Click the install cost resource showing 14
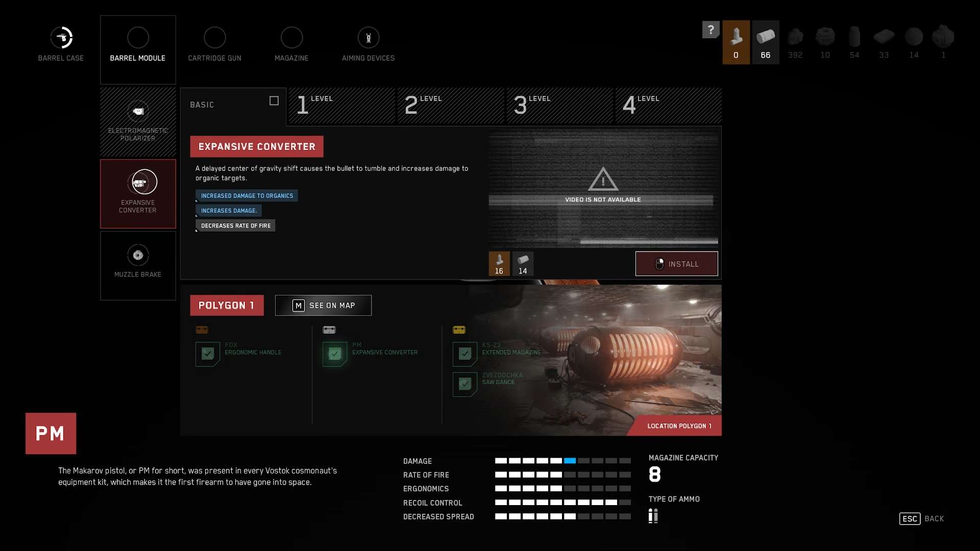This screenshot has height=551, width=980. point(523,264)
